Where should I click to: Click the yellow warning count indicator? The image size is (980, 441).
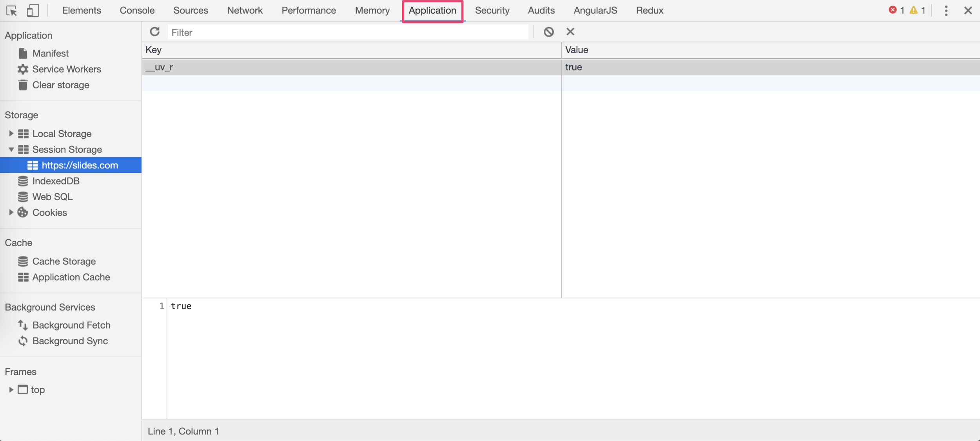click(917, 10)
